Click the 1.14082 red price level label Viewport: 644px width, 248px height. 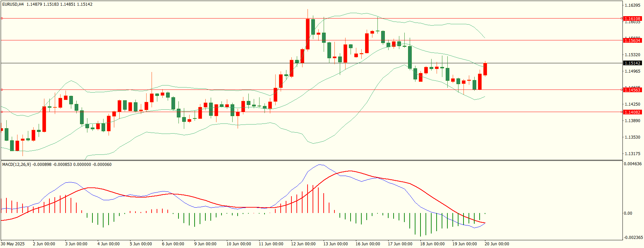[x=632, y=112]
